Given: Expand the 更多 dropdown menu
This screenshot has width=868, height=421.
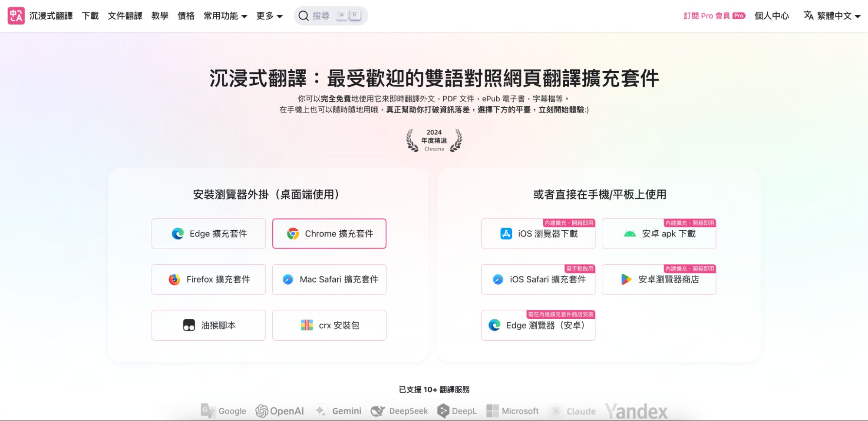Looking at the screenshot, I should (269, 16).
